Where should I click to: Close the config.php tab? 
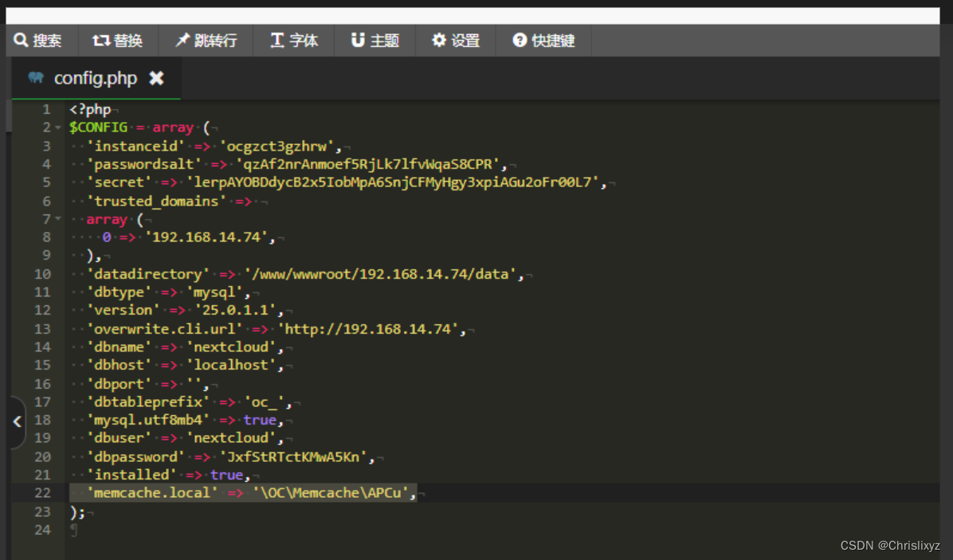coord(157,78)
